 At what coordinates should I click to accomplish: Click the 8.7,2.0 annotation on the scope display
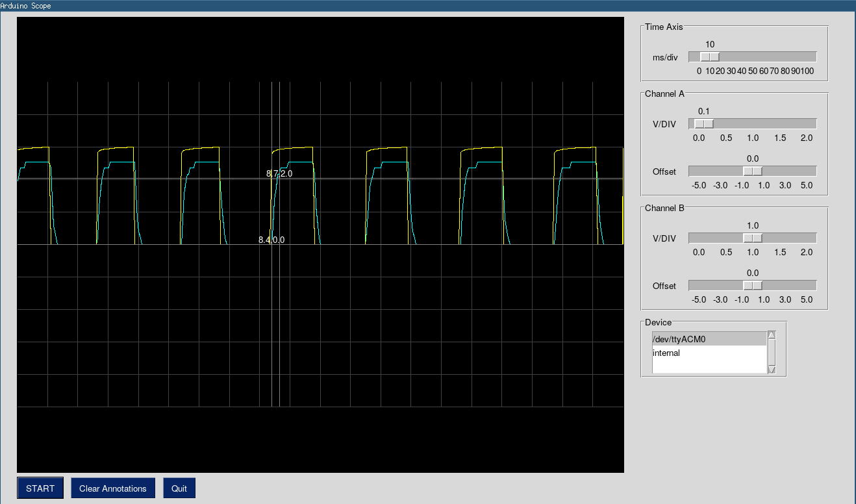click(x=279, y=173)
